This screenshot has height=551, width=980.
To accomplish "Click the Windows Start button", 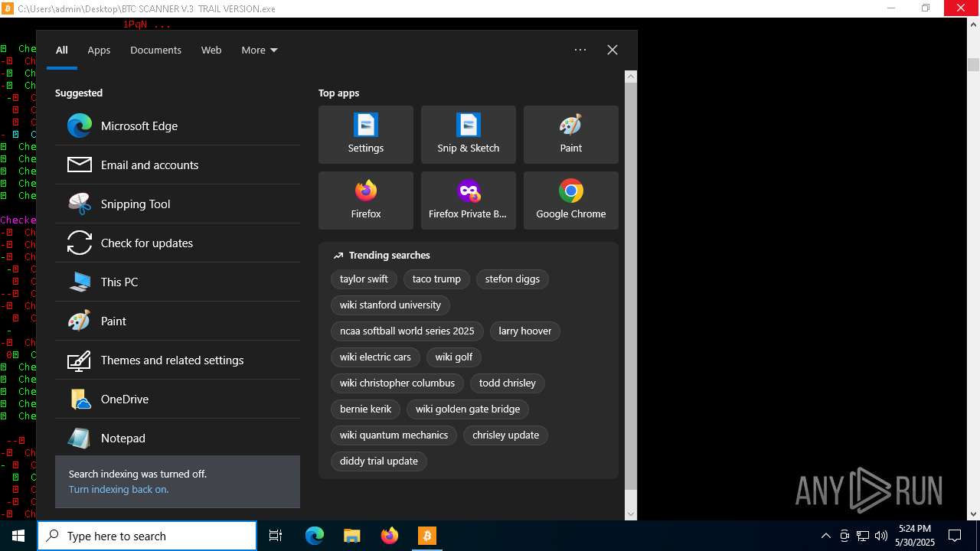I will pos(18,536).
